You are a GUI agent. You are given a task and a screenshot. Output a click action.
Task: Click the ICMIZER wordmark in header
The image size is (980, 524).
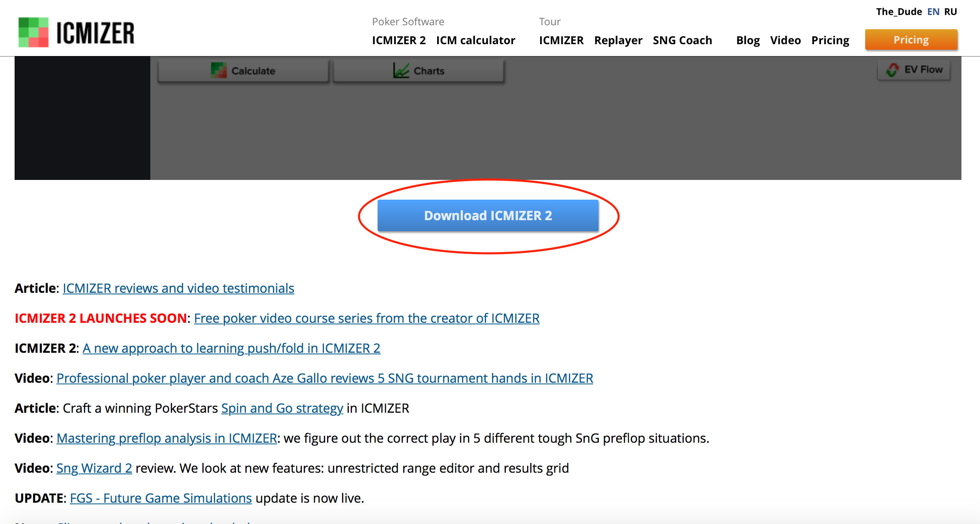(95, 33)
